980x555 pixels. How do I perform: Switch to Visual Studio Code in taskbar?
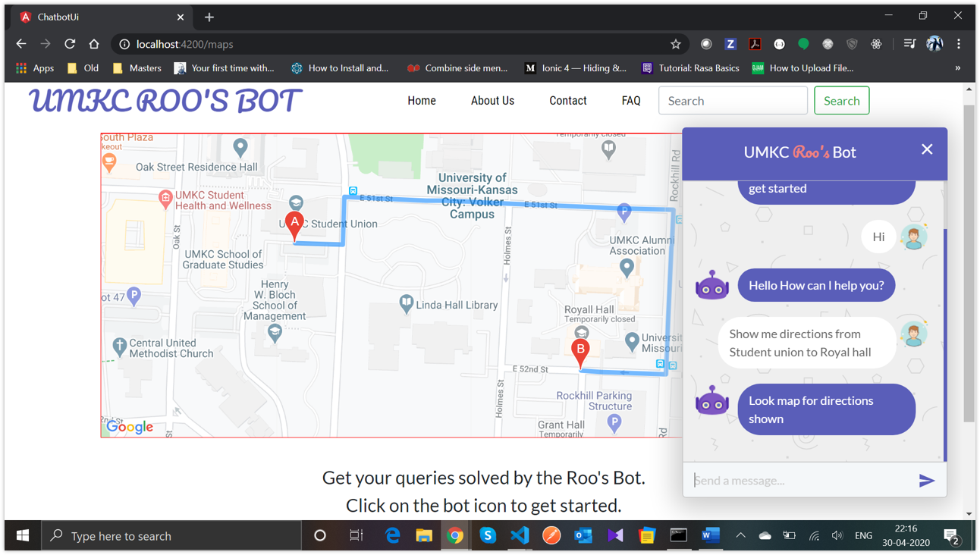pyautogui.click(x=520, y=536)
